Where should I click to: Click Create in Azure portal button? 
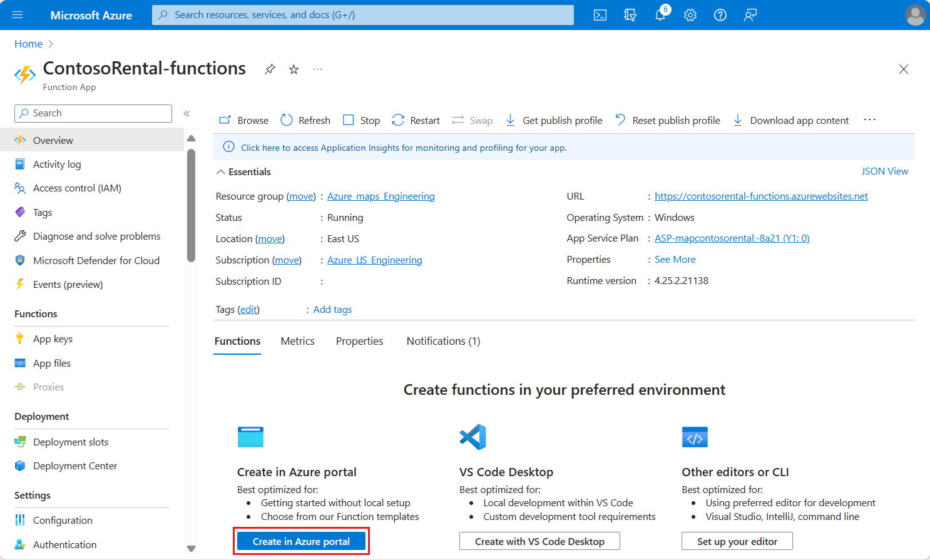point(301,541)
